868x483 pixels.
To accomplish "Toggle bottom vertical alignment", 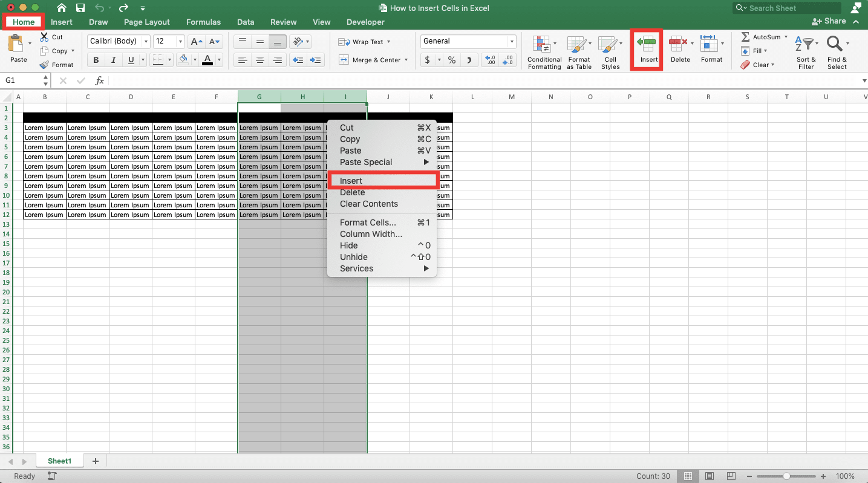I will 278,42.
